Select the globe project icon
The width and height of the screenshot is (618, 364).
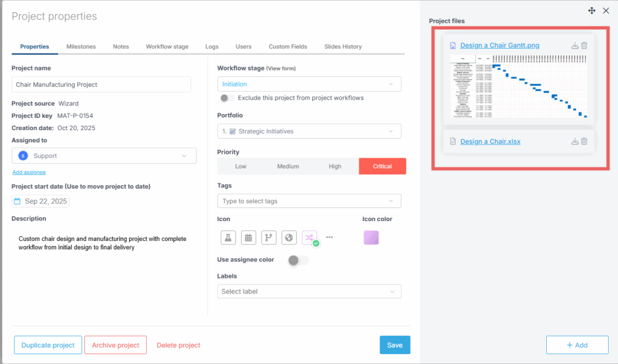(x=289, y=238)
